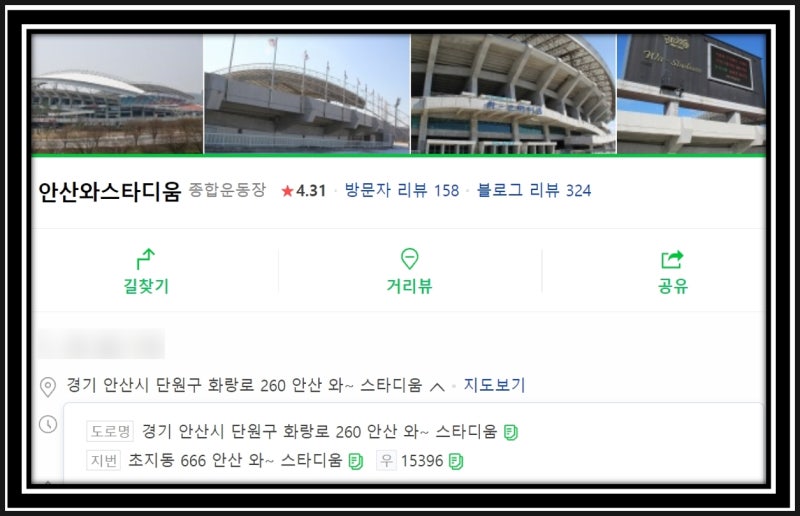
Task: Click 지도보기 map view link
Action: 494,385
